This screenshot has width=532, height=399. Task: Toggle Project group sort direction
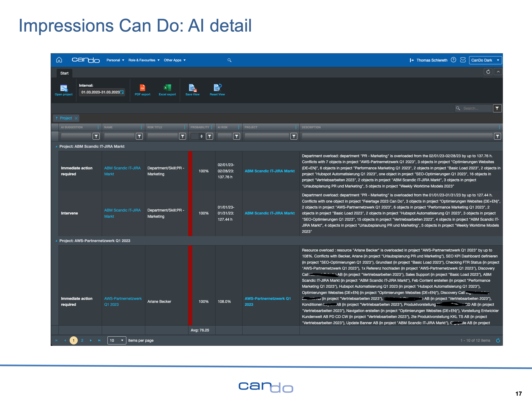[x=57, y=118]
